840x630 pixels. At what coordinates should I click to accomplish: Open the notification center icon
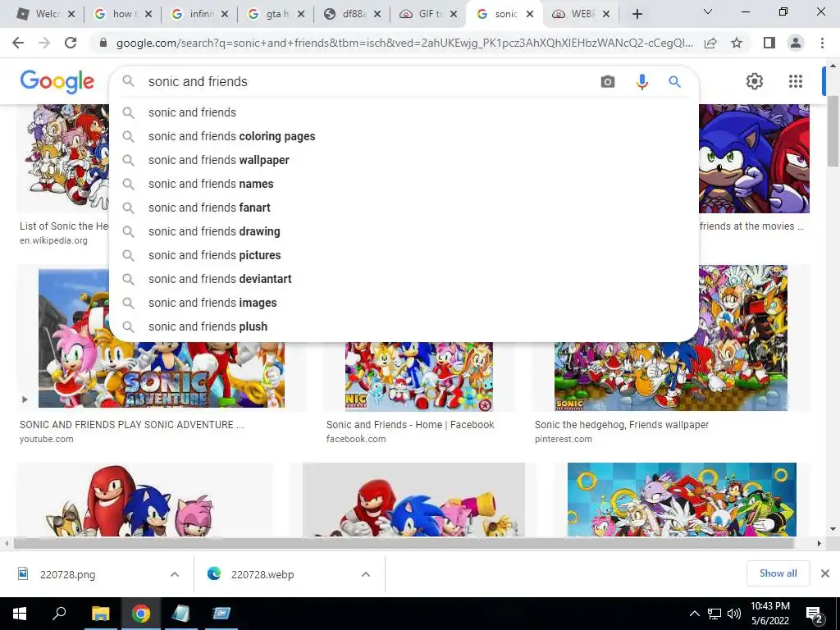(x=815, y=614)
